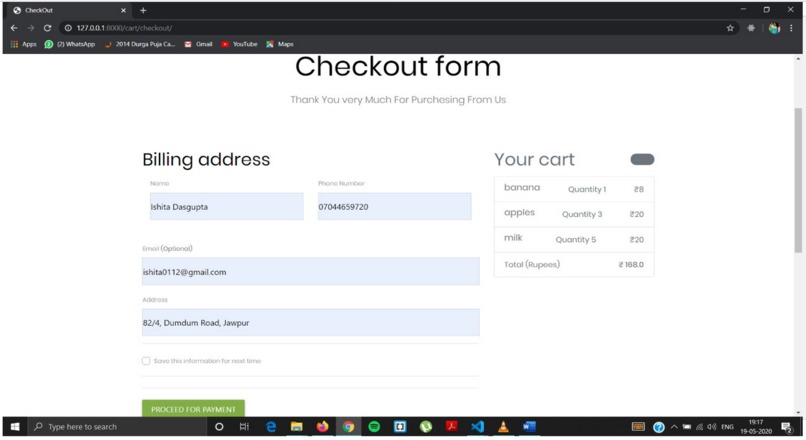Open VLC media player from the taskbar

(503, 427)
